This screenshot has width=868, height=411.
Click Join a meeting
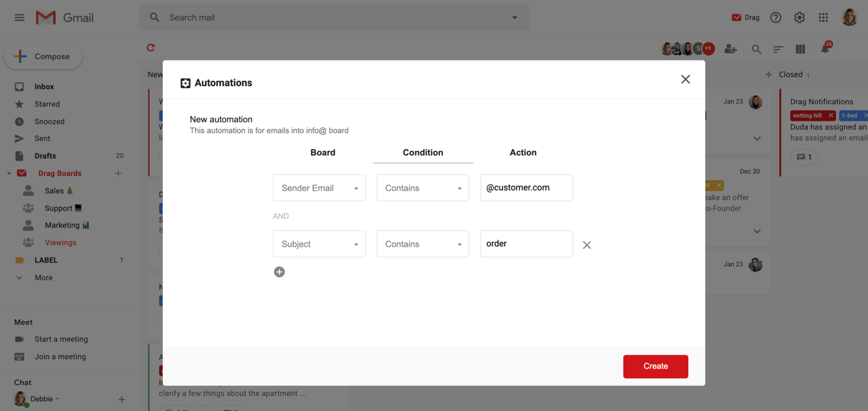[60, 357]
